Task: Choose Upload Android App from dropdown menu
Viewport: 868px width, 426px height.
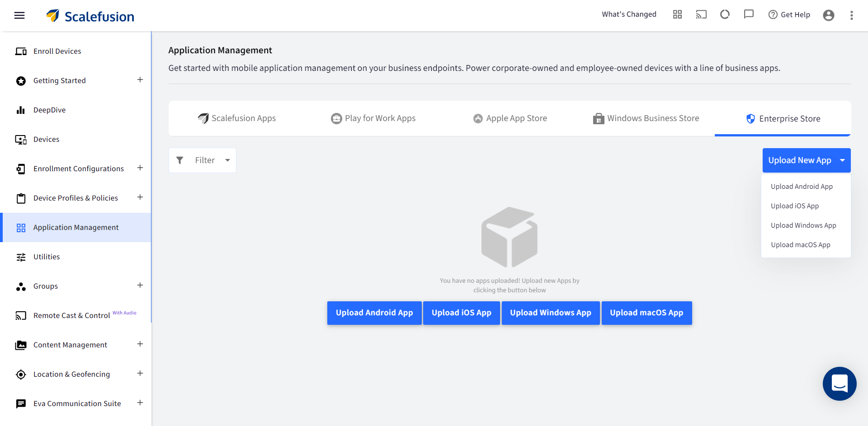Action: pos(802,187)
